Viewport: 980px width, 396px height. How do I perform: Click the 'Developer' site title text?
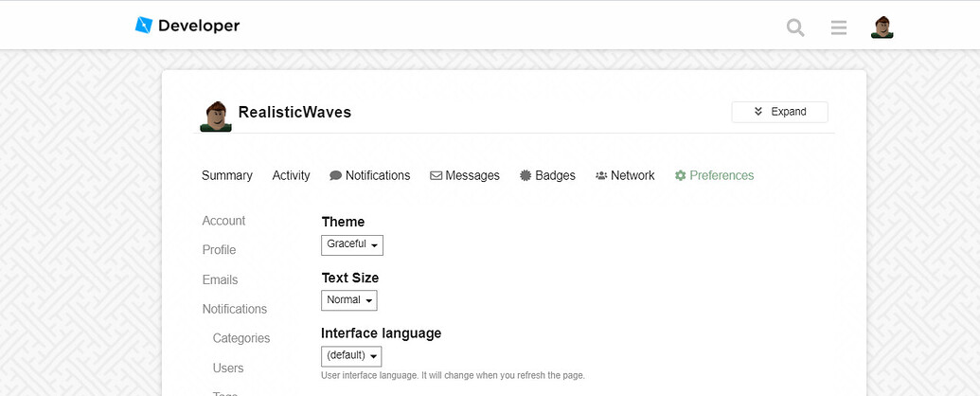(x=199, y=26)
